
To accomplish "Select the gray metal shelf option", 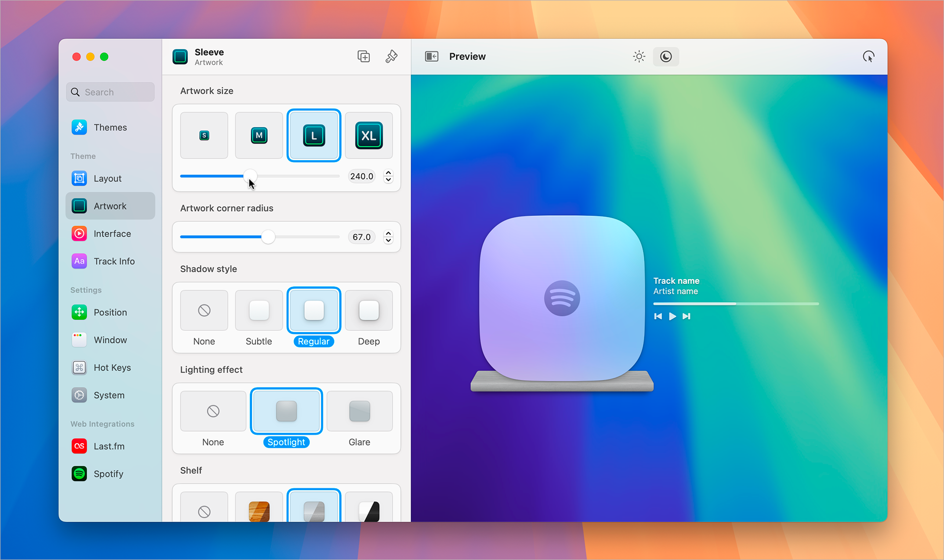I will click(x=314, y=506).
